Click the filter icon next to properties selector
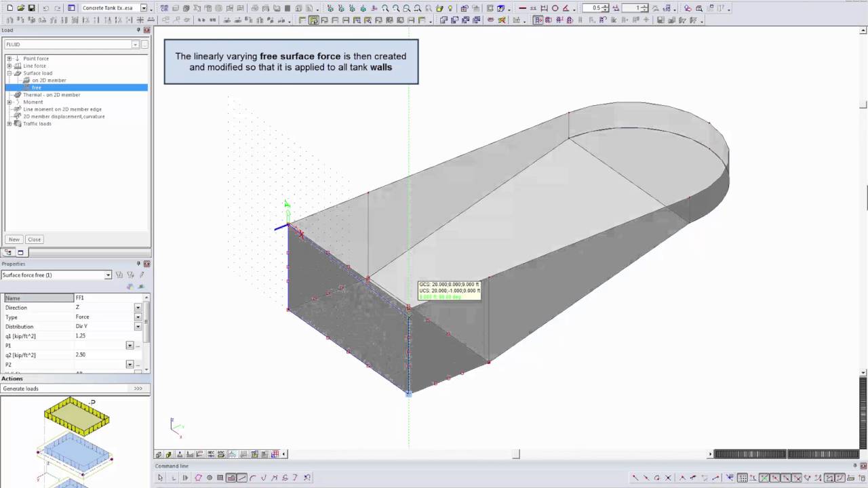The width and height of the screenshot is (868, 488). click(x=119, y=275)
